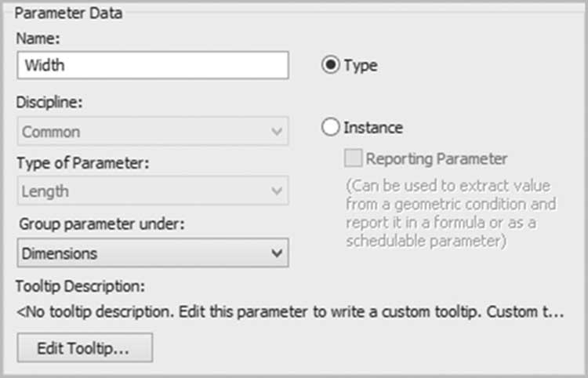Screen dimensions: 588x378
Task: Click the chevron arrow on the Common combo box
Action: click(277, 132)
